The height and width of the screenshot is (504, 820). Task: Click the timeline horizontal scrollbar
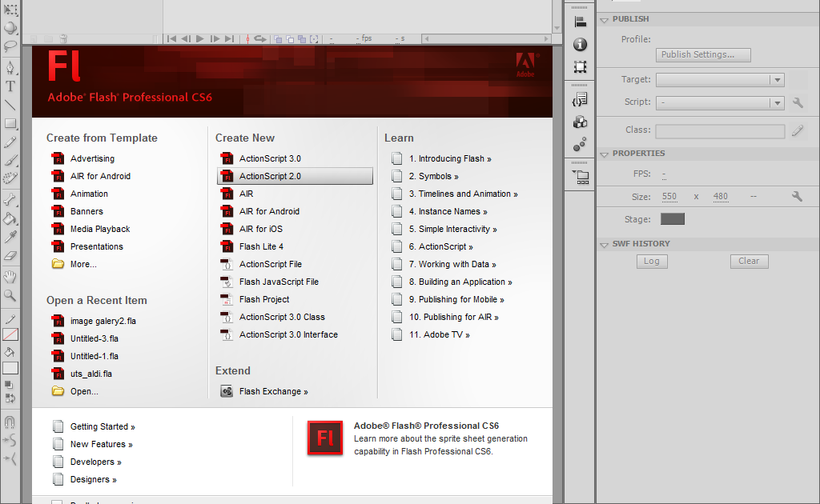[486, 38]
